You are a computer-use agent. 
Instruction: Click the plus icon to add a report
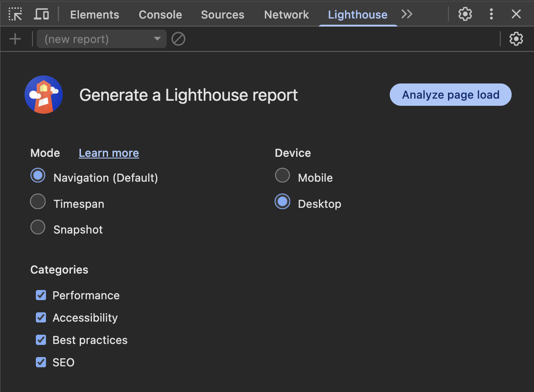[x=15, y=39]
